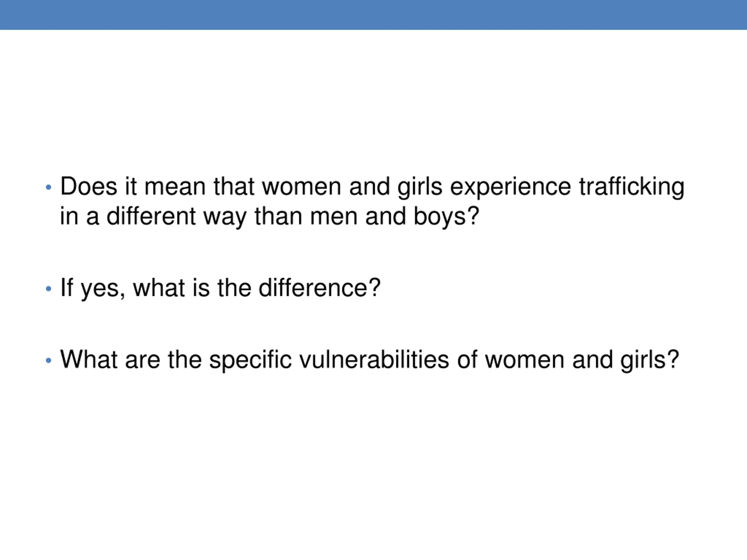
Task: Click the word 'Does' in first bullet
Action: (89, 186)
